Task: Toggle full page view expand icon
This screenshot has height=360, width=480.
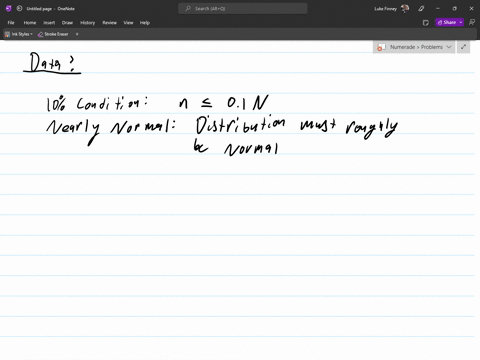Action: pyautogui.click(x=463, y=47)
